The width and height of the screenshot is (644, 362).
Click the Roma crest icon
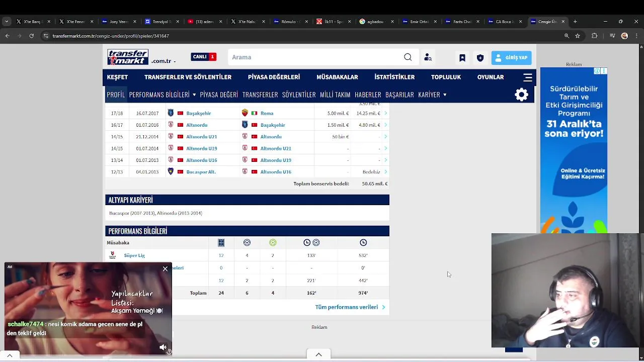[x=245, y=113]
